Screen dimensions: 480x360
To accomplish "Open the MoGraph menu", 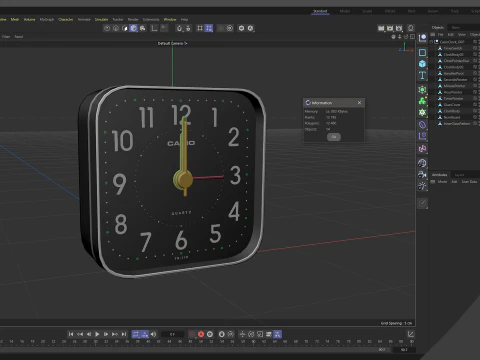I will 47,19.
